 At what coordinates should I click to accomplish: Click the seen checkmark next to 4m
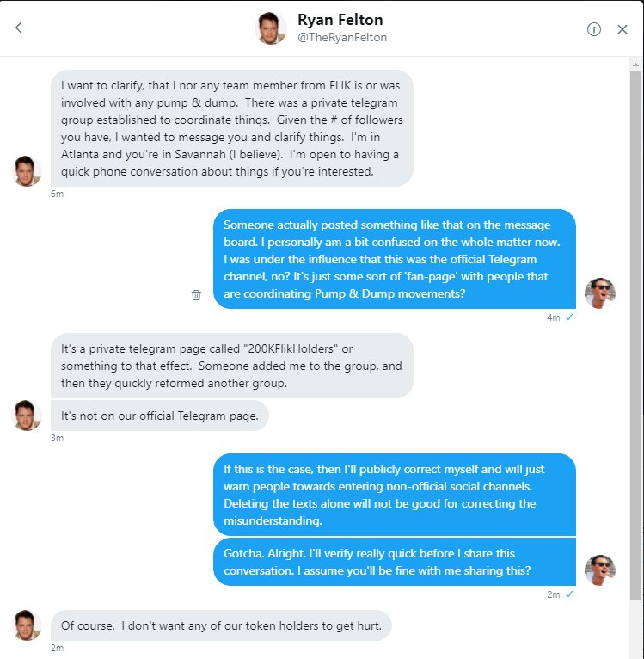coord(569,317)
